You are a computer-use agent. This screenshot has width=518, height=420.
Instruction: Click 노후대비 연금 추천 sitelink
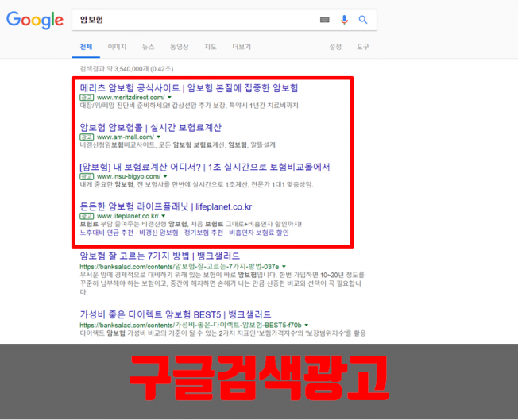click(106, 233)
